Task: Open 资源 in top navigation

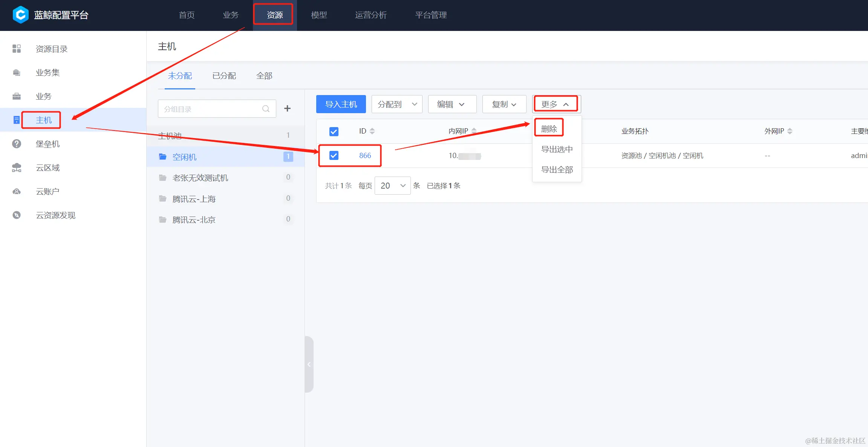Action: 275,15
